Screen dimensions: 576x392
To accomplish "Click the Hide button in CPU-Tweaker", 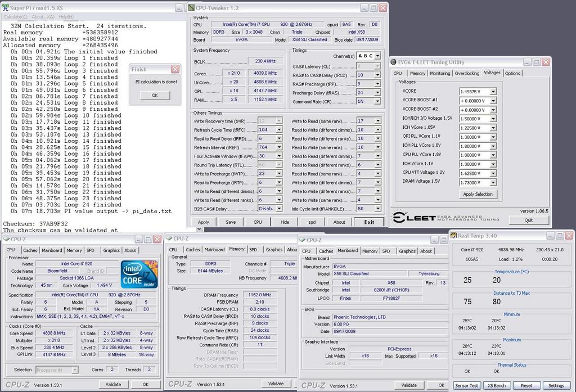I will (x=285, y=222).
